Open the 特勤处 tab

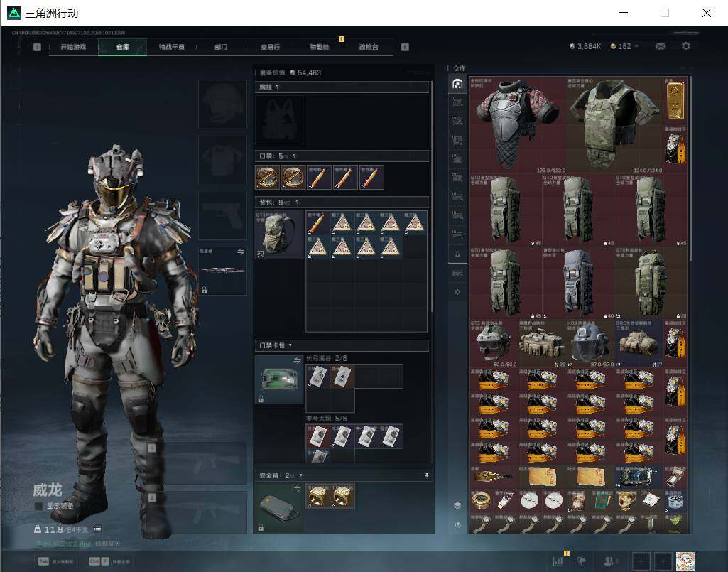(x=320, y=47)
